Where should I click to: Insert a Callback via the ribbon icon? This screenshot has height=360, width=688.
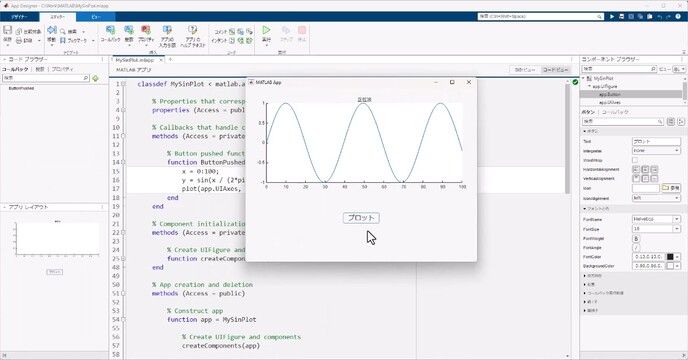(x=110, y=30)
